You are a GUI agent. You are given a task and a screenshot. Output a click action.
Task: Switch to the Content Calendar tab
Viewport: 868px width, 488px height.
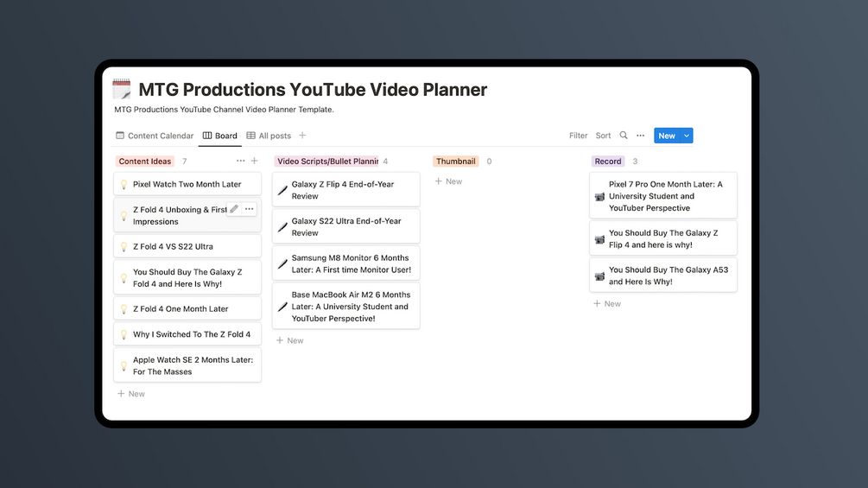click(155, 136)
